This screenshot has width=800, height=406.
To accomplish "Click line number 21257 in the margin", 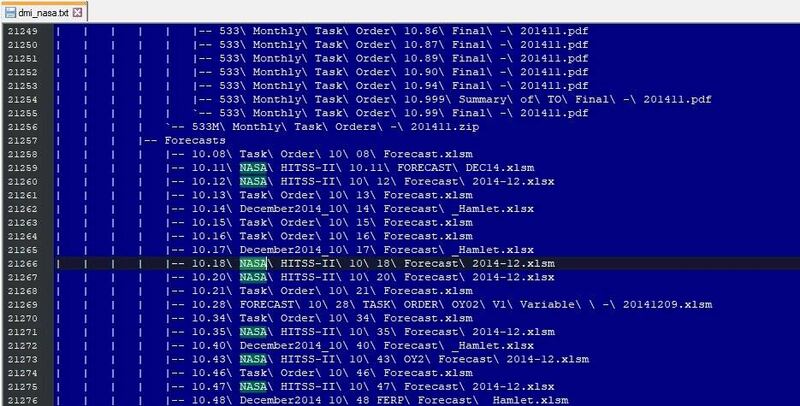I will 22,140.
